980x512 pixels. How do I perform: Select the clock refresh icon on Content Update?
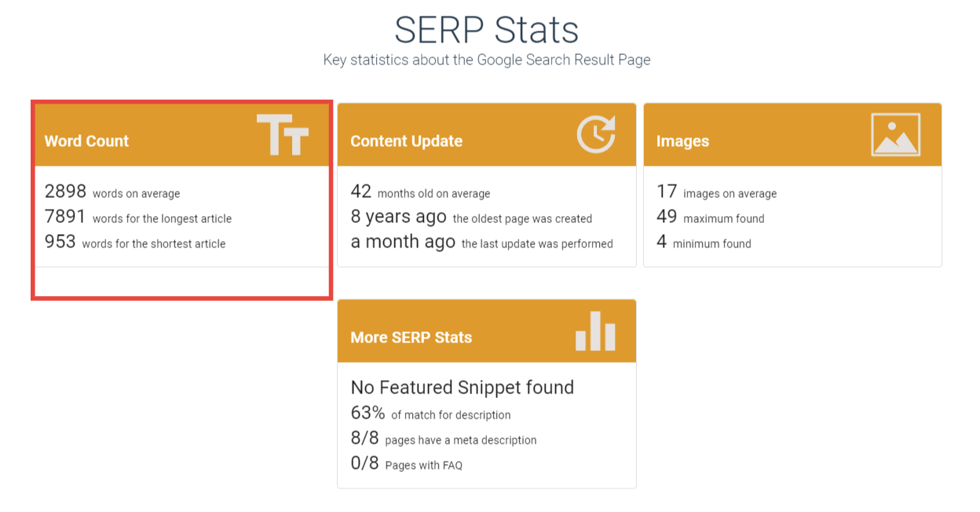[594, 134]
